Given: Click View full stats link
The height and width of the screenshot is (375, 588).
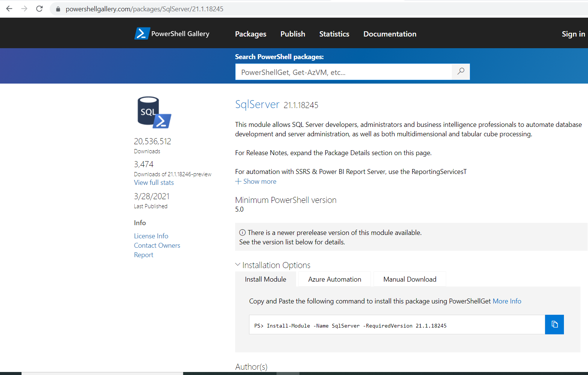Looking at the screenshot, I should coord(154,183).
